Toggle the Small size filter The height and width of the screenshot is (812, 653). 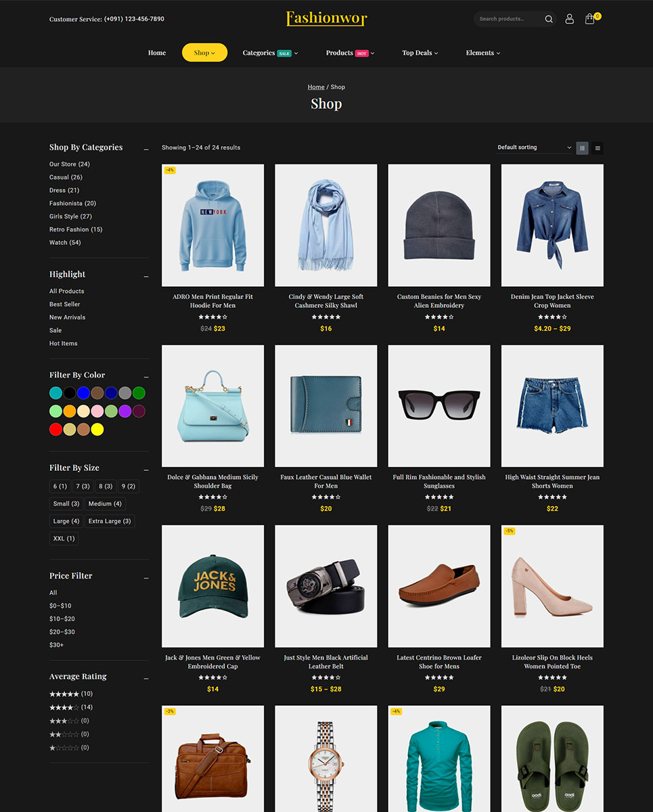66,503
